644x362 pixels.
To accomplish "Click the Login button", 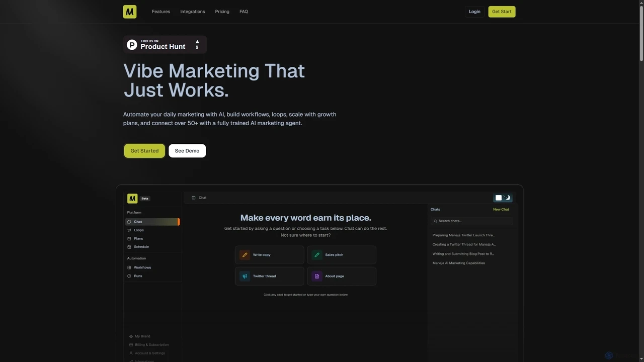I will (474, 12).
